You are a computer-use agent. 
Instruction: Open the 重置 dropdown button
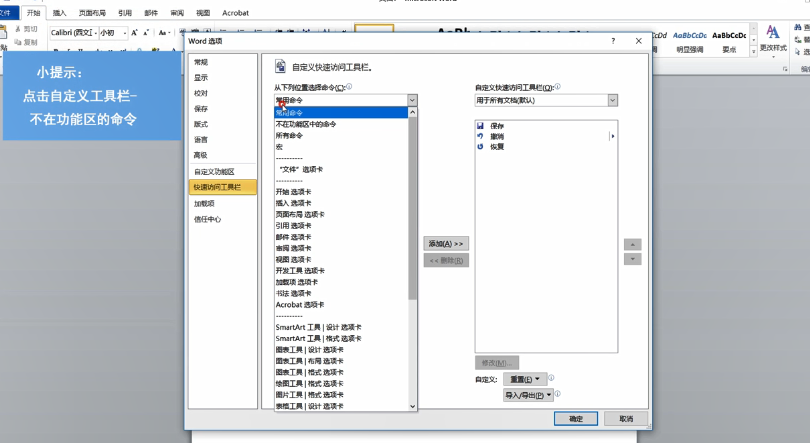[x=525, y=379]
